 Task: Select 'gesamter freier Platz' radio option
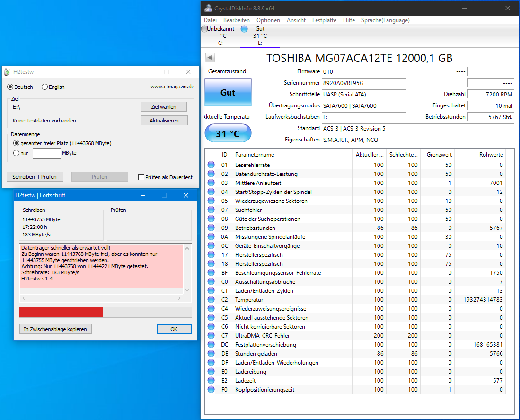click(16, 143)
